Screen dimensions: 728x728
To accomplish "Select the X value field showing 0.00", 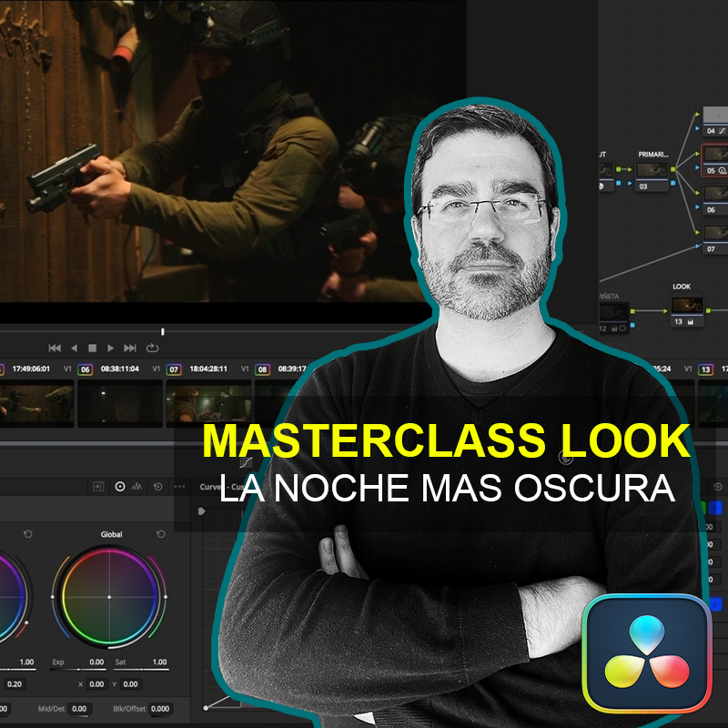I will click(96, 684).
